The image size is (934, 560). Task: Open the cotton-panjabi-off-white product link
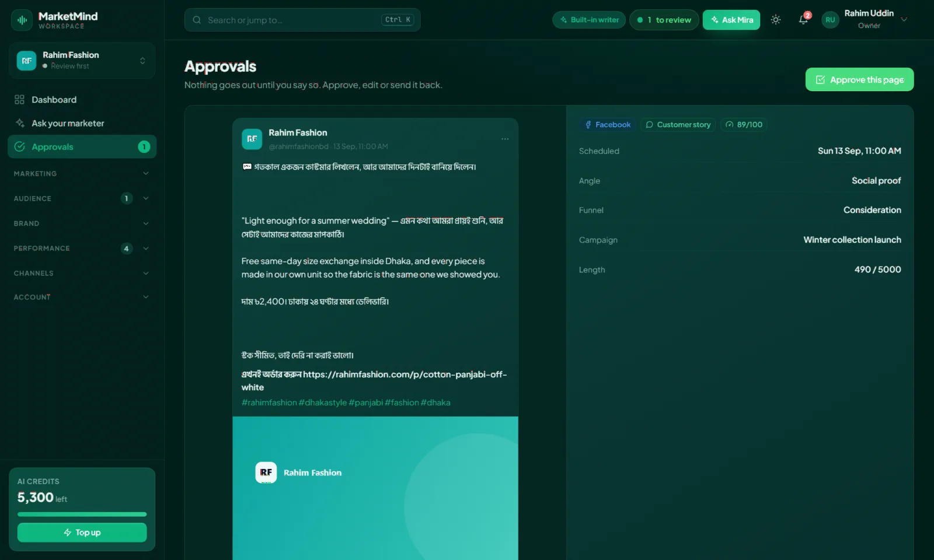click(374, 381)
